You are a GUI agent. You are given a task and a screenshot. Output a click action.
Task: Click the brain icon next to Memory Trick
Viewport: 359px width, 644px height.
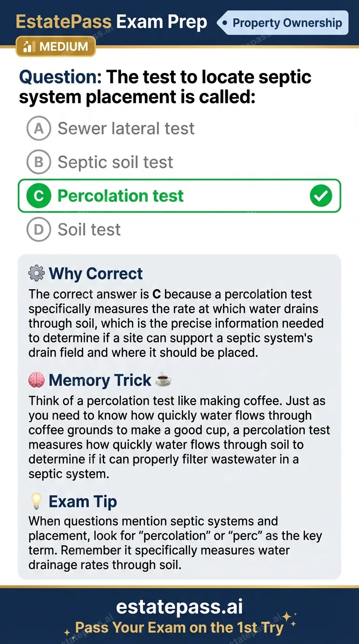pos(36,380)
